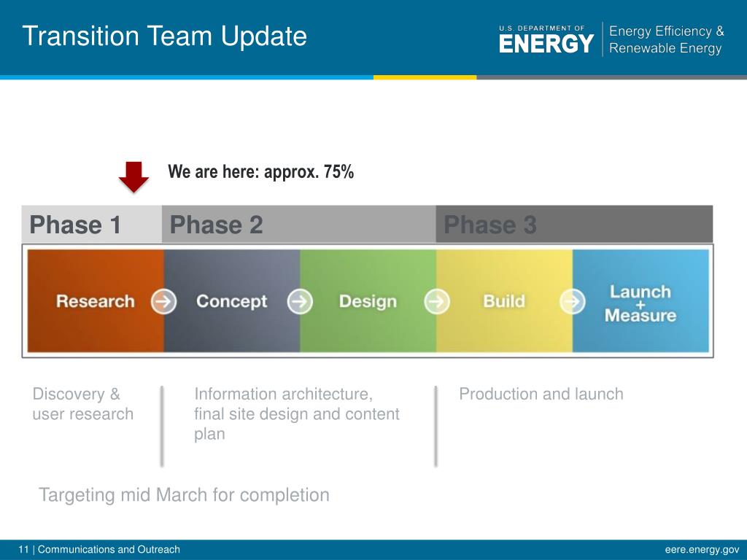Select the Phase 1 header
The width and height of the screenshot is (747, 560).
(92, 225)
